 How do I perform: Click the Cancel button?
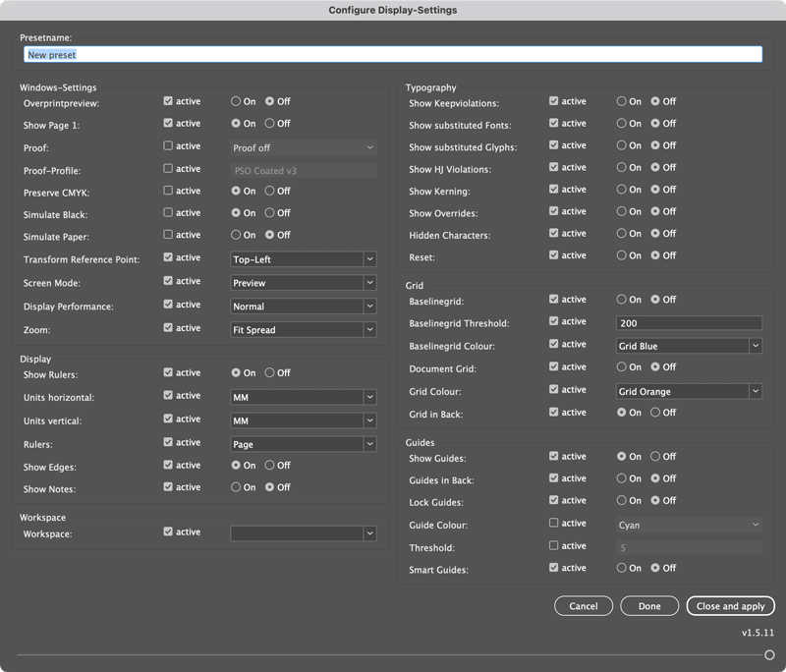click(x=584, y=606)
